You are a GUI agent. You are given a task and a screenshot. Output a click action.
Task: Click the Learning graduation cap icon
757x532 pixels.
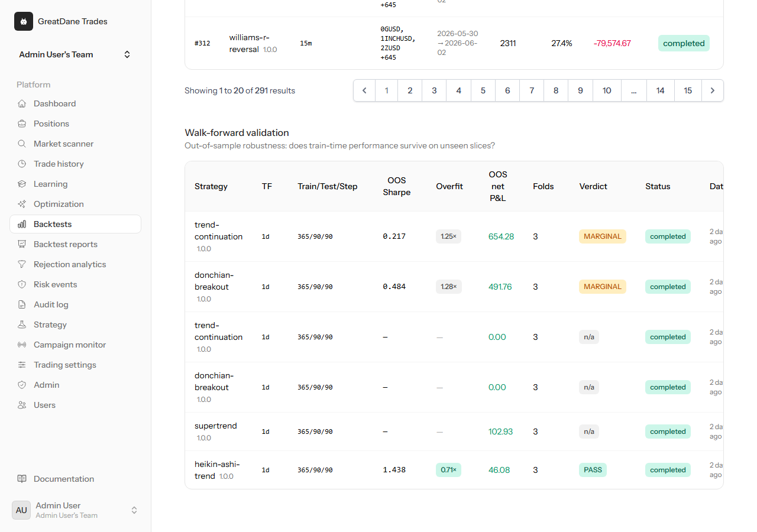pos(22,184)
